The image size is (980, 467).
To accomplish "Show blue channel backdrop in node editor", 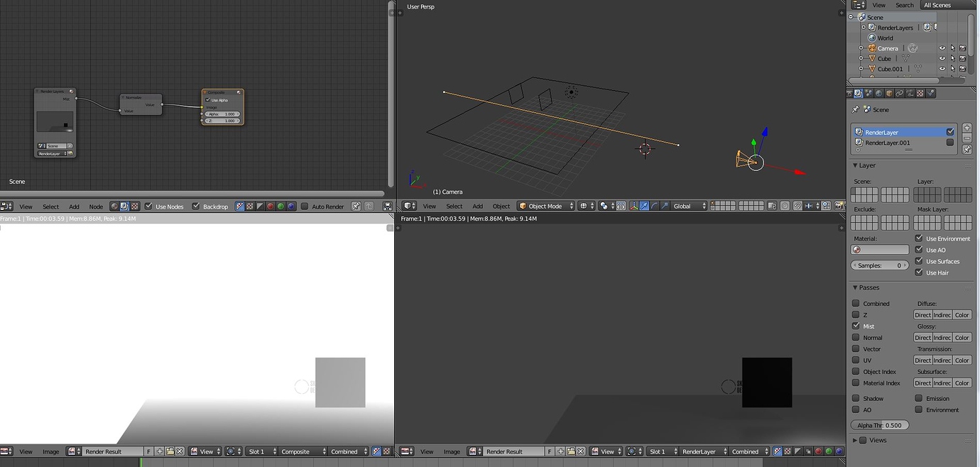I will (291, 207).
